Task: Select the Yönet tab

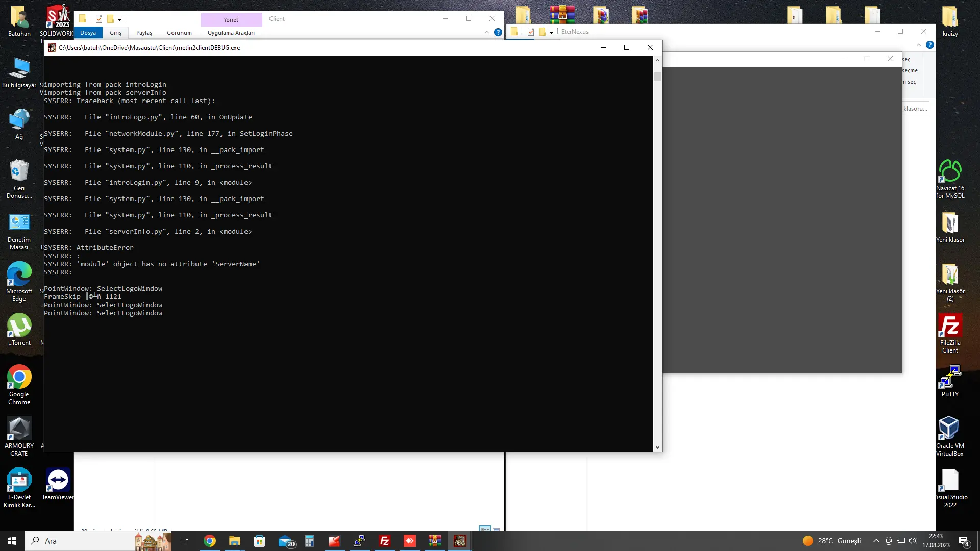Action: (231, 19)
